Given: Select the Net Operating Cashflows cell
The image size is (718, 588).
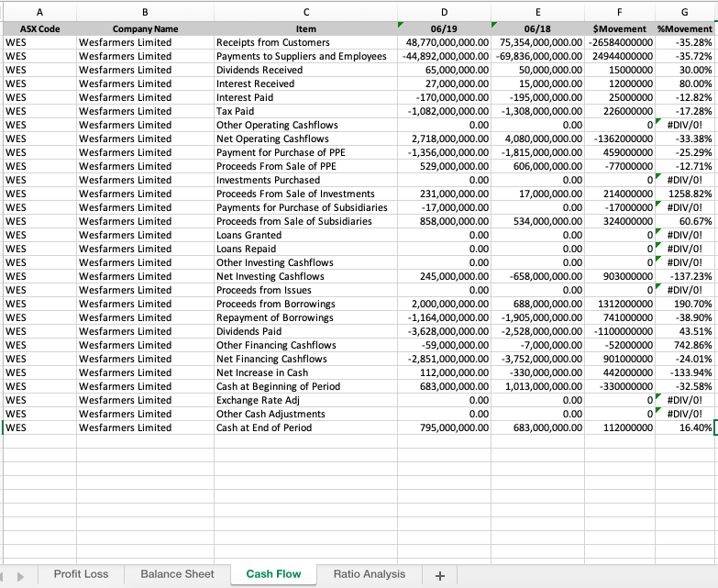Looking at the screenshot, I should click(306, 139).
